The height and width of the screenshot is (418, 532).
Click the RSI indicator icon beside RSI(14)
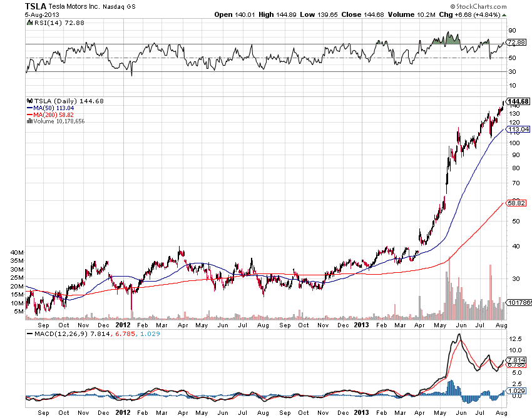pyautogui.click(x=30, y=23)
